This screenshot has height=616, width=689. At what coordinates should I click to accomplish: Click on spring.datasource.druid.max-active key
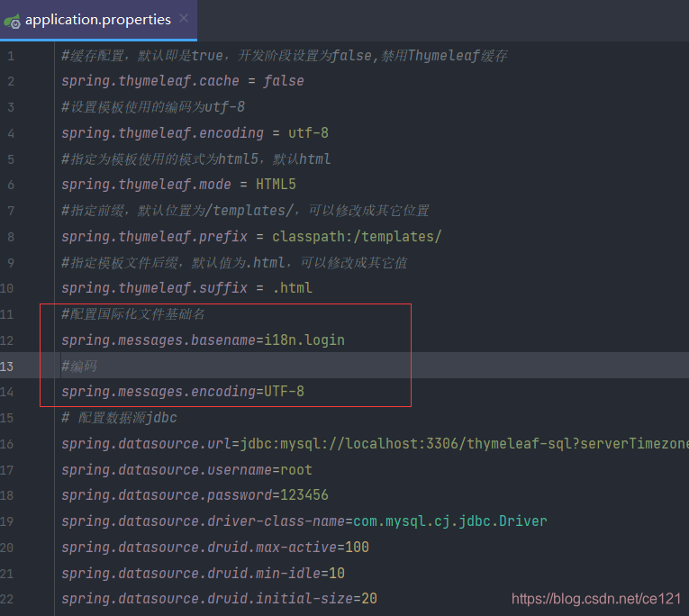199,548
